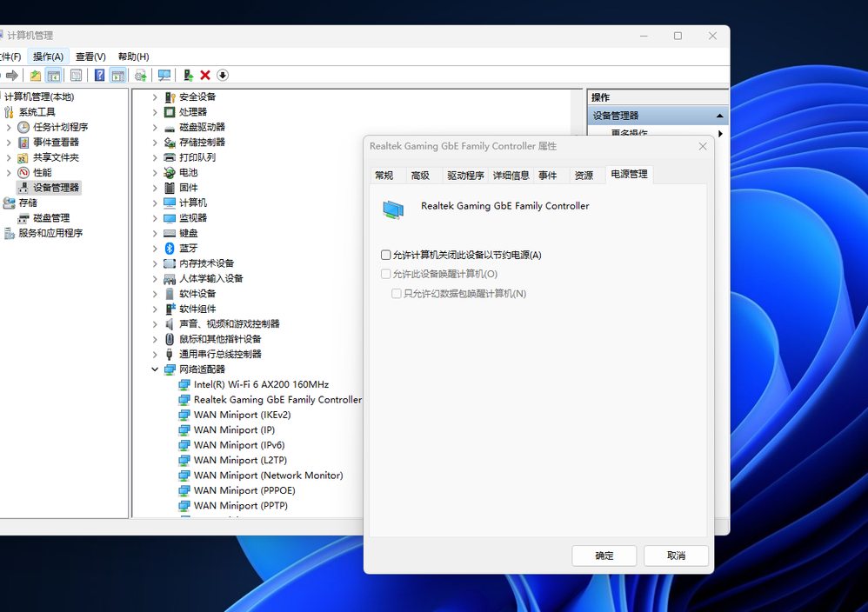Click the red X uninstall device icon
The height and width of the screenshot is (612, 868).
(205, 76)
